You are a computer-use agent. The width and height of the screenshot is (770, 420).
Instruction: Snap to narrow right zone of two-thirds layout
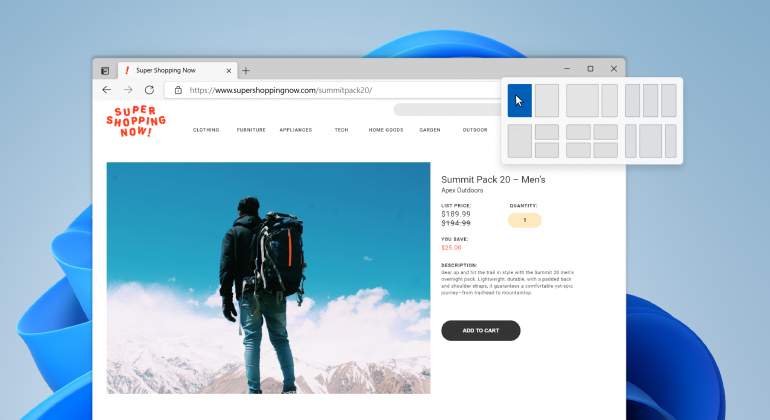[609, 100]
